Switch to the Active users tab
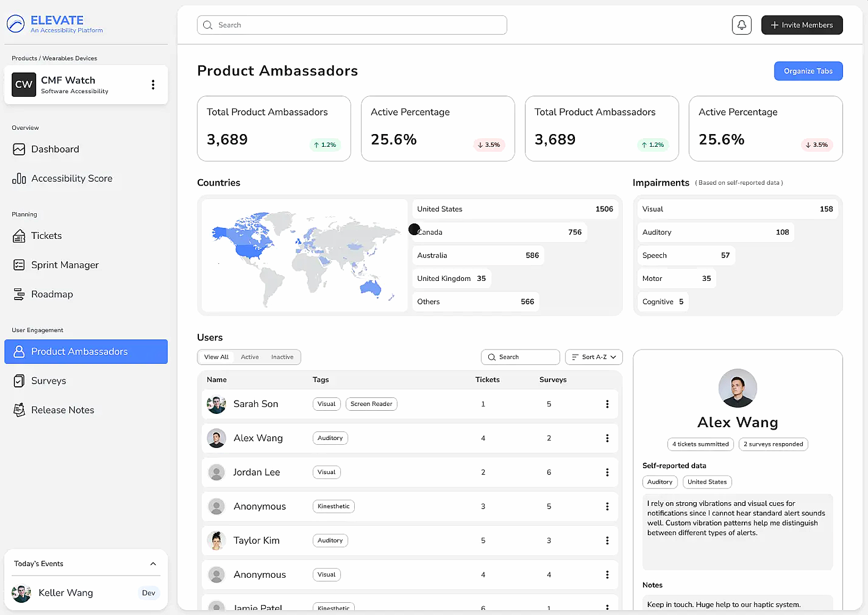Image resolution: width=868 pixels, height=615 pixels. coord(250,357)
